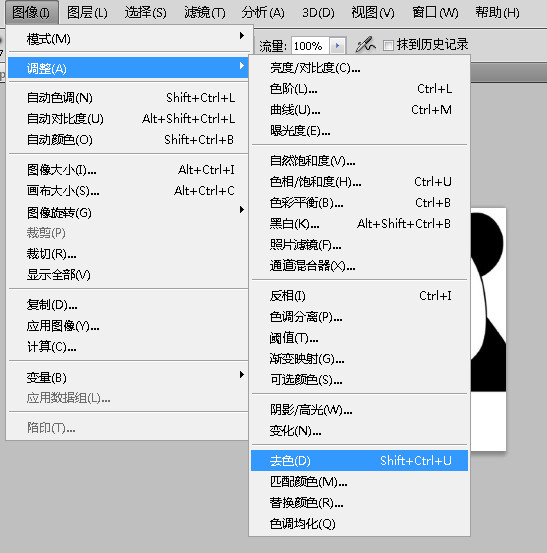
Task: Select 裁切(R)... menu item
Action: 128,254
